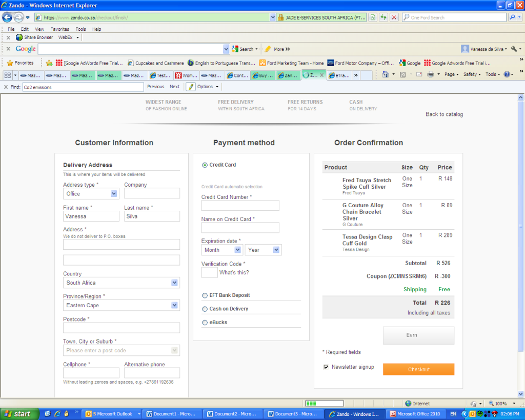The height and width of the screenshot is (420, 525).
Task: Click the Refresh page icon
Action: (x=383, y=17)
